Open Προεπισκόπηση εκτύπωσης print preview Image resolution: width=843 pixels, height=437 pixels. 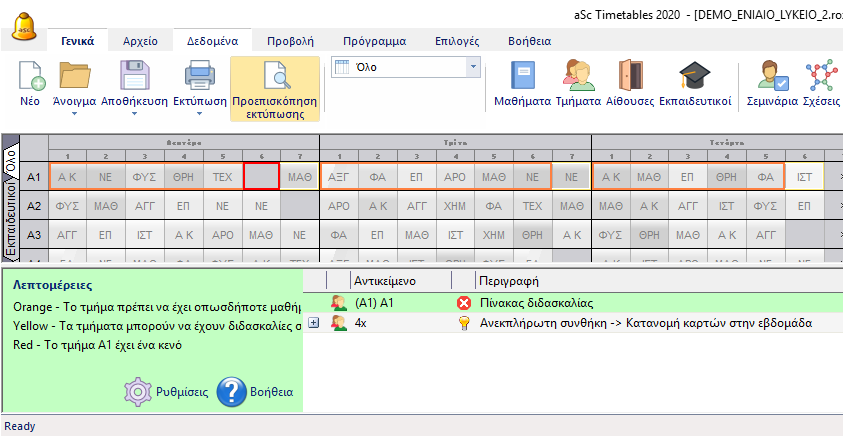[x=274, y=88]
